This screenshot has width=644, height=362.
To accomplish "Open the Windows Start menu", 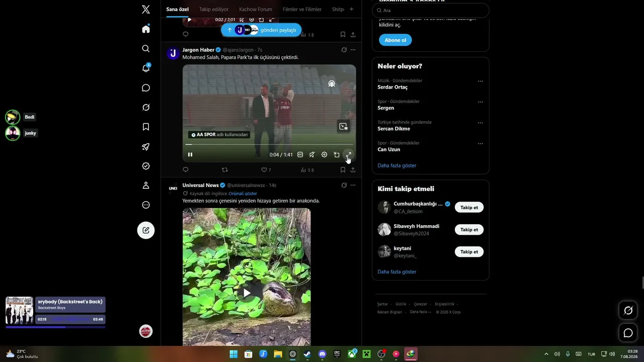I will pos(234,354).
